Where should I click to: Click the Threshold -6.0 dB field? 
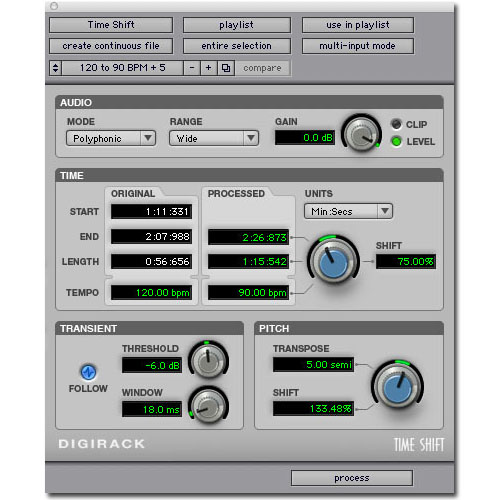click(152, 365)
